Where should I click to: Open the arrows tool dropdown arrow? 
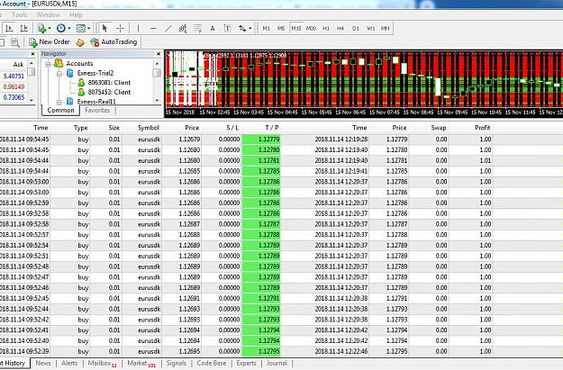point(250,28)
